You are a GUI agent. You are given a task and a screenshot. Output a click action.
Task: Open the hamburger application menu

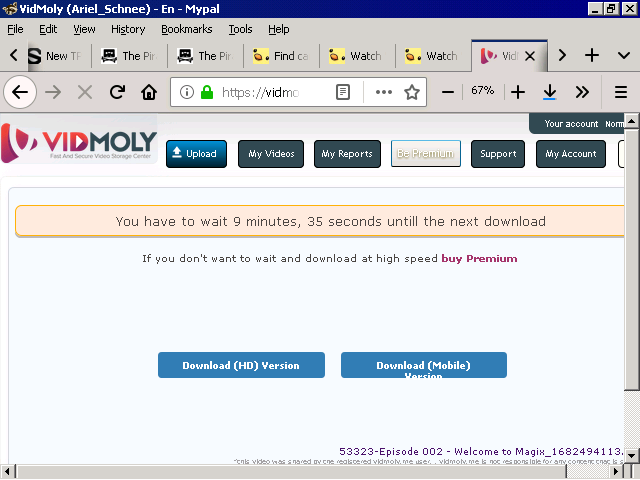(621, 92)
